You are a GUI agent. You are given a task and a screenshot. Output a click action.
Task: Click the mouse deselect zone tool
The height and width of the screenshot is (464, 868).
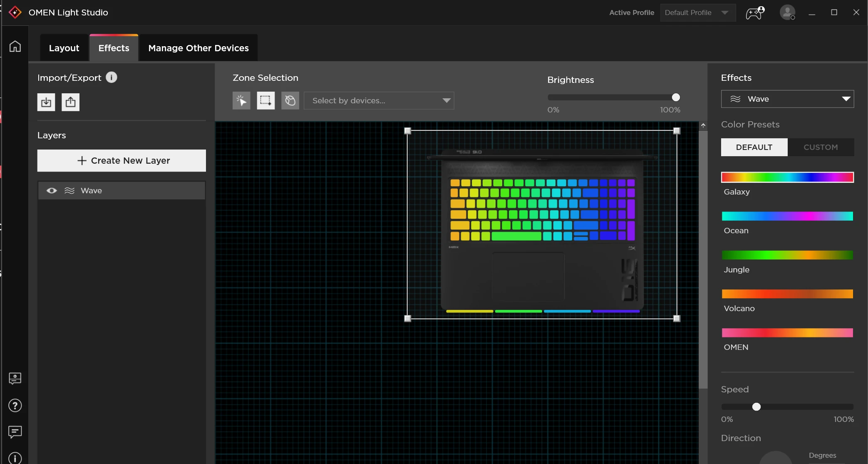coord(290,100)
